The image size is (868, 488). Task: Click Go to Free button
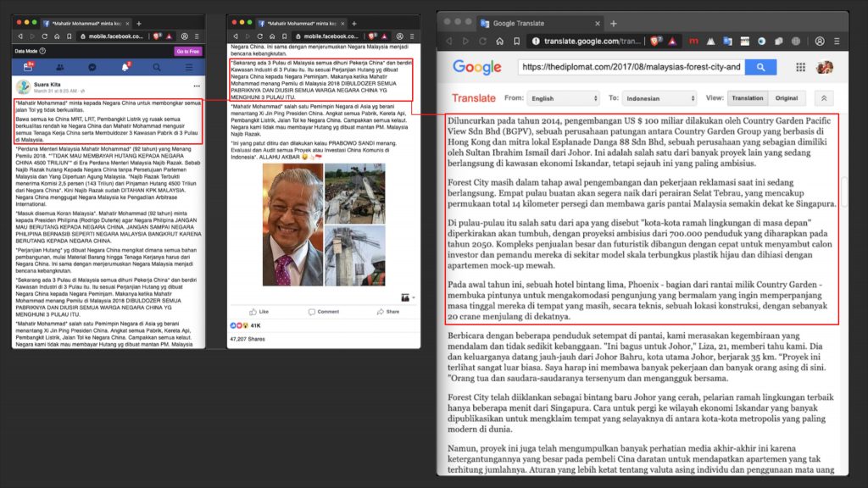tap(188, 51)
